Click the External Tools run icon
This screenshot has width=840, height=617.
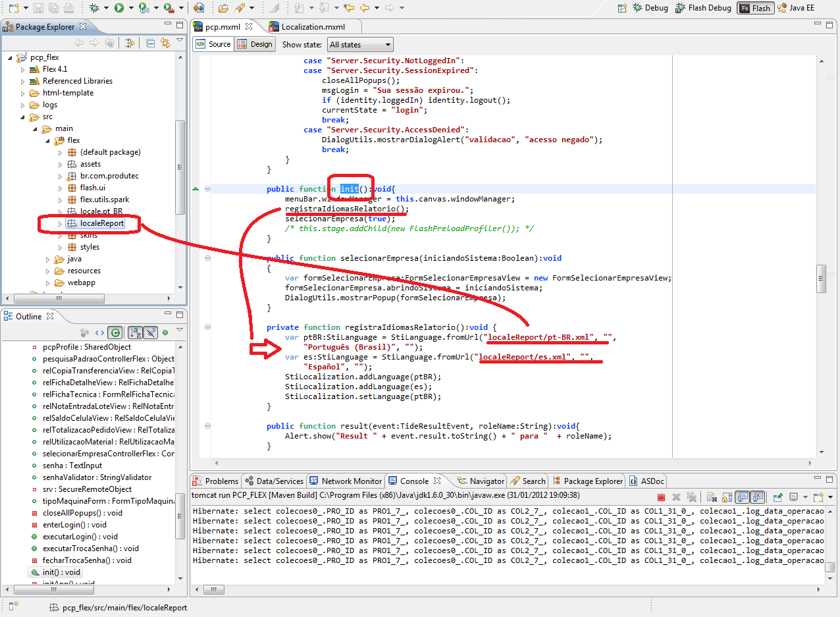(x=168, y=8)
